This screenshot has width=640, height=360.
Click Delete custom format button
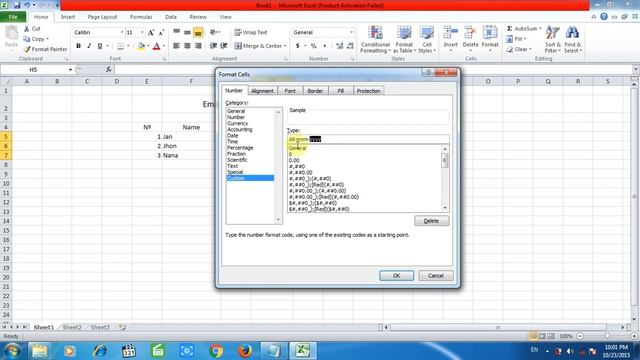point(431,221)
